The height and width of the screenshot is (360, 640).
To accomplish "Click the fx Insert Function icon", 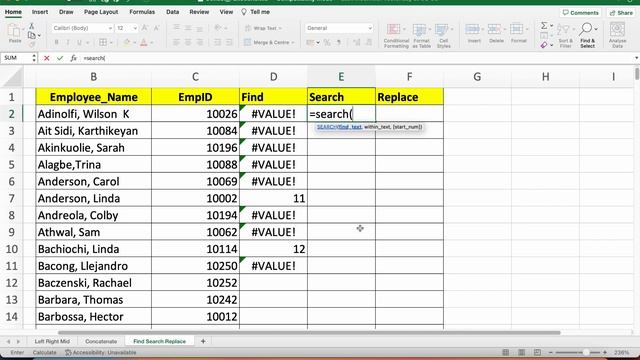I will tap(73, 58).
